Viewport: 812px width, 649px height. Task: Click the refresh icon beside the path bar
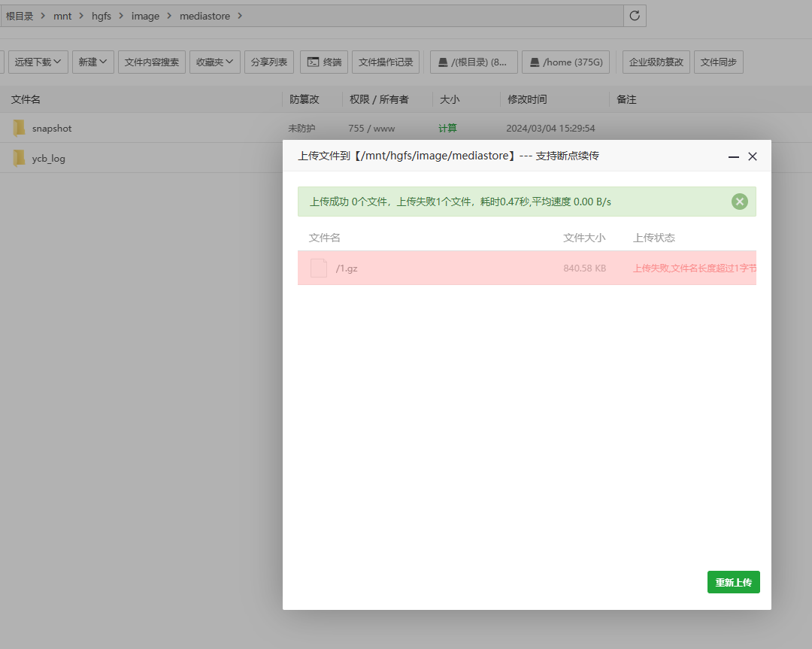click(x=635, y=16)
